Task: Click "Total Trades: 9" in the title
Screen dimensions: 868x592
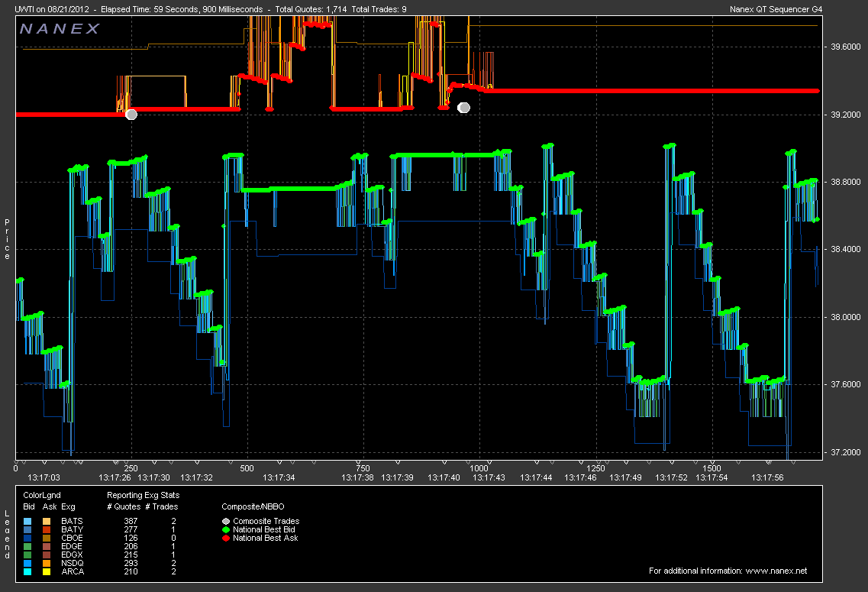Action: tap(379, 9)
